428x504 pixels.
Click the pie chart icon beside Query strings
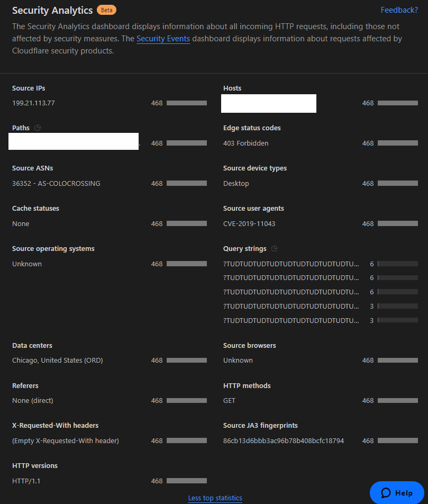[x=275, y=248]
